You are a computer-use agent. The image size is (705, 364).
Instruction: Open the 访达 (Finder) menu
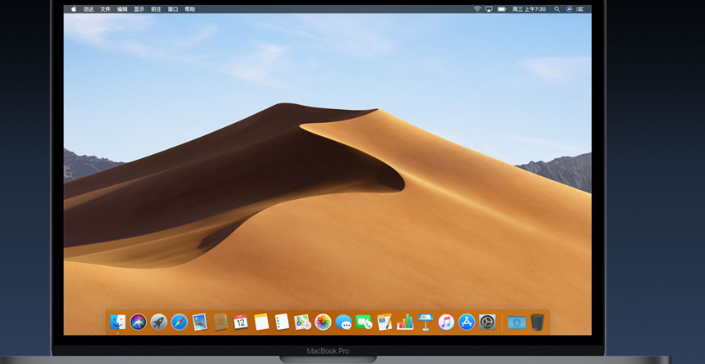click(x=89, y=9)
